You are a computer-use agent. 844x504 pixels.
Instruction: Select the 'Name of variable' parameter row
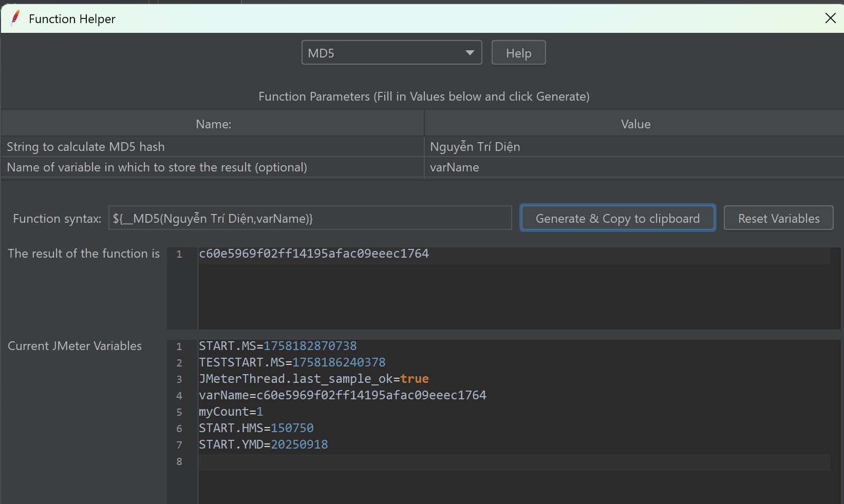click(213, 167)
